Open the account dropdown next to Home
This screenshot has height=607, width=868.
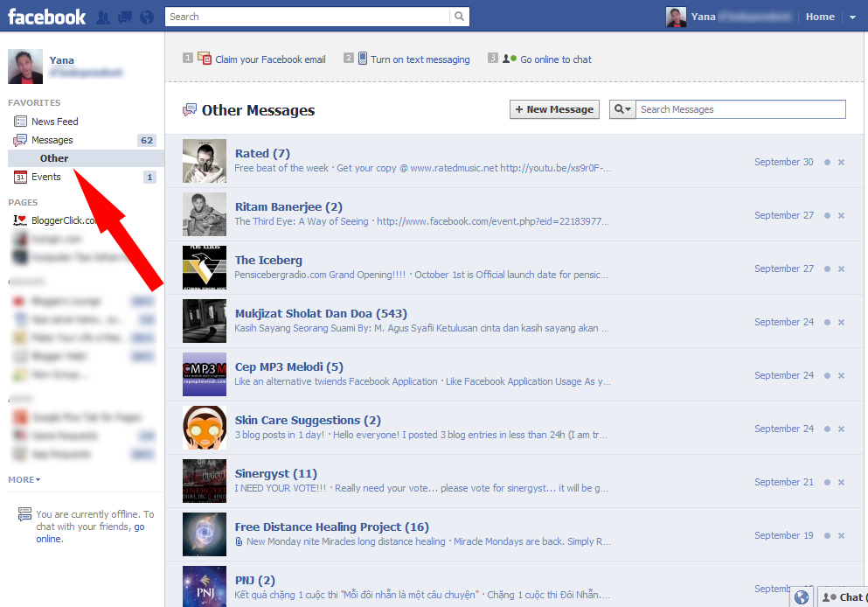point(853,16)
